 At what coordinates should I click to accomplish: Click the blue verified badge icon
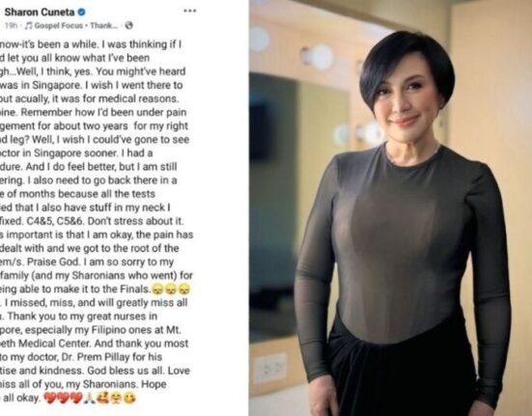tap(81, 13)
